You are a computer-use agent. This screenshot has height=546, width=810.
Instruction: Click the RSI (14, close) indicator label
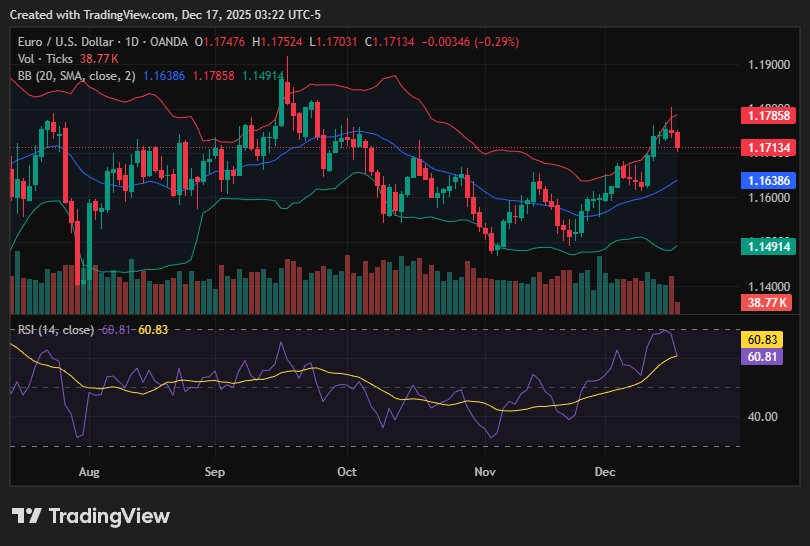[x=56, y=330]
